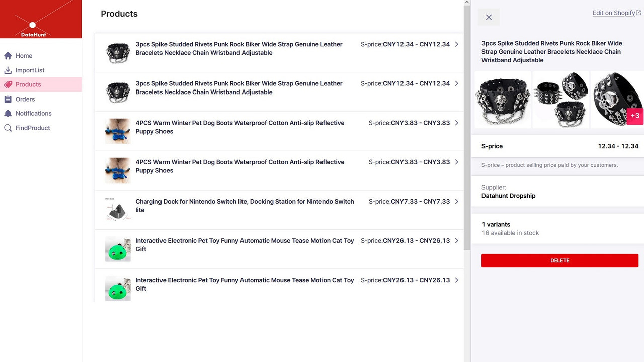Click the middle studded bracelets thumbnail
The height and width of the screenshot is (362, 644).
[560, 99]
